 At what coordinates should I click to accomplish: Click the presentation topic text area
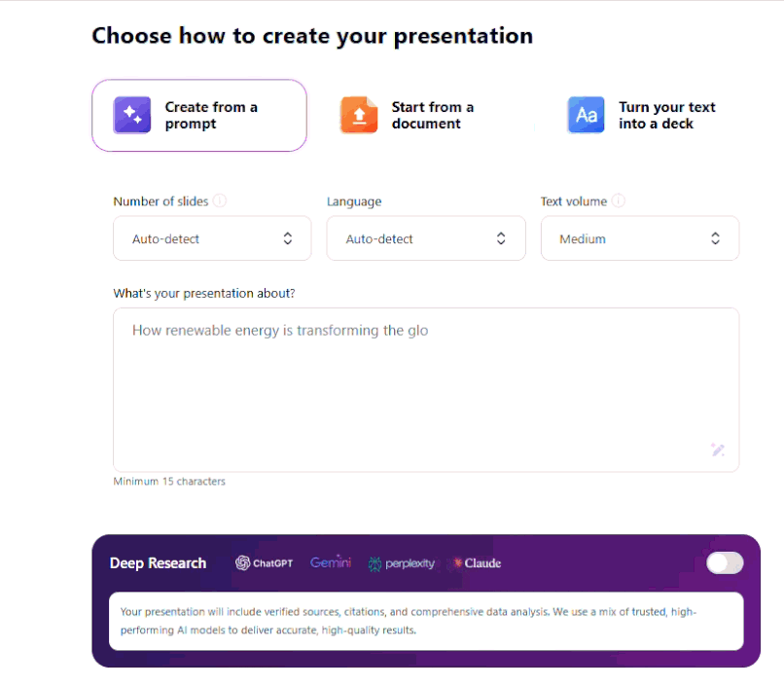pos(426,390)
